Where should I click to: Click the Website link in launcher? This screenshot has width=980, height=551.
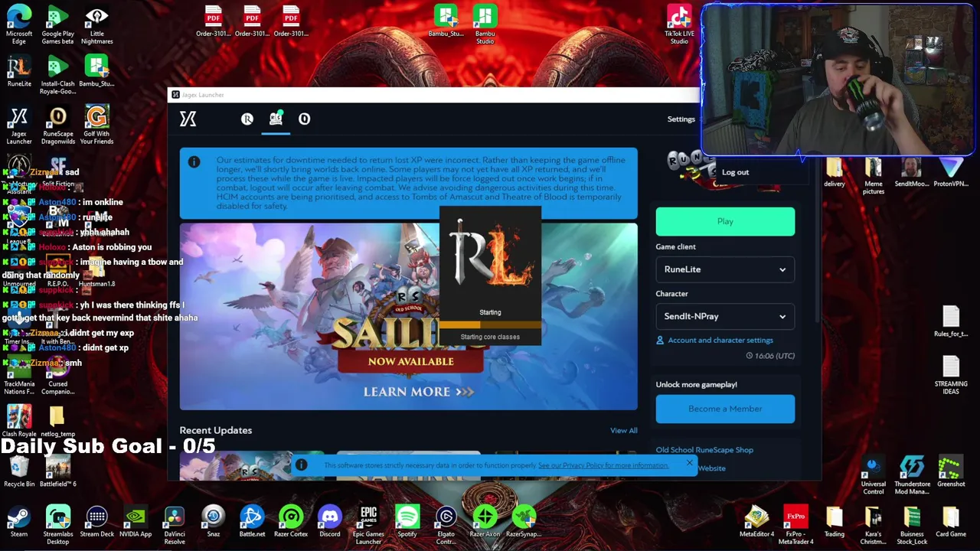point(711,468)
